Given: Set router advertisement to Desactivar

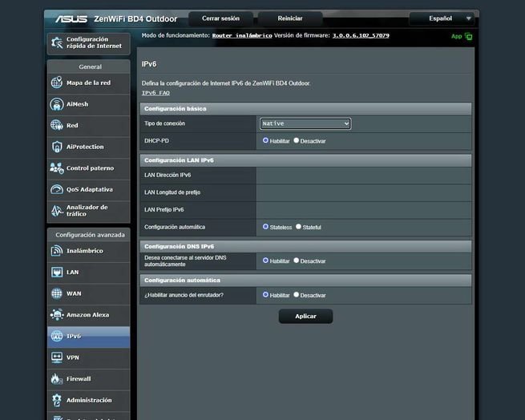Looking at the screenshot, I should (297, 295).
